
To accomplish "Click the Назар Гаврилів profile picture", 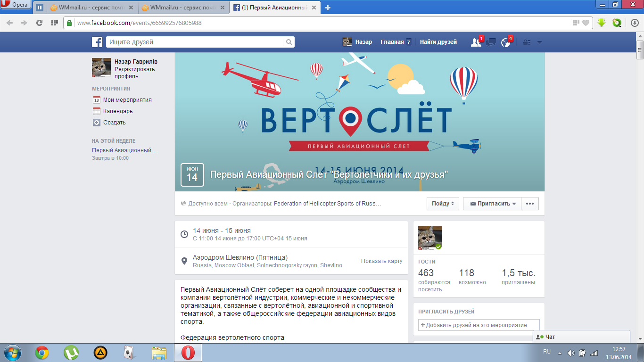I will (101, 67).
